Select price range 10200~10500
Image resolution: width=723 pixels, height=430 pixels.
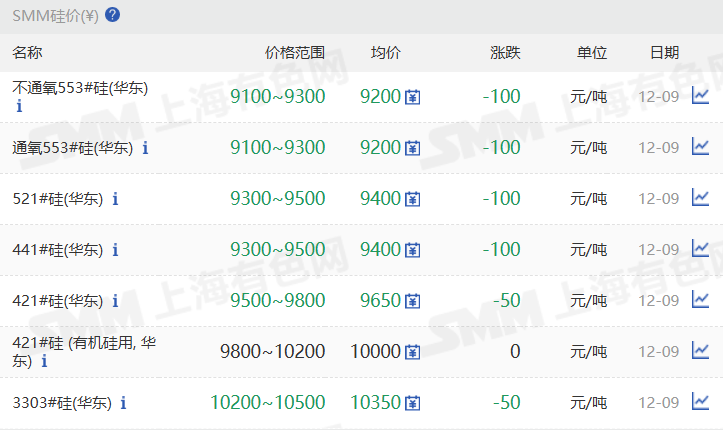click(x=268, y=402)
